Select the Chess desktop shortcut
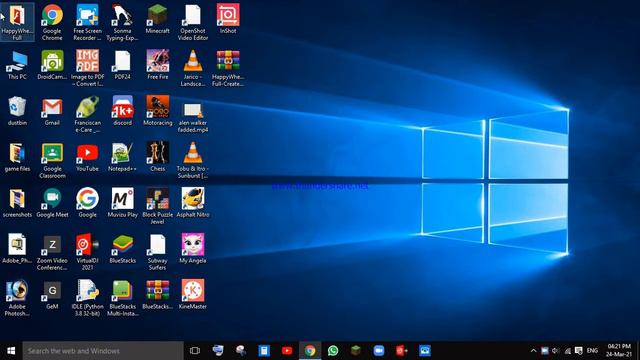Image resolution: width=640 pixels, height=360 pixels. [x=158, y=157]
